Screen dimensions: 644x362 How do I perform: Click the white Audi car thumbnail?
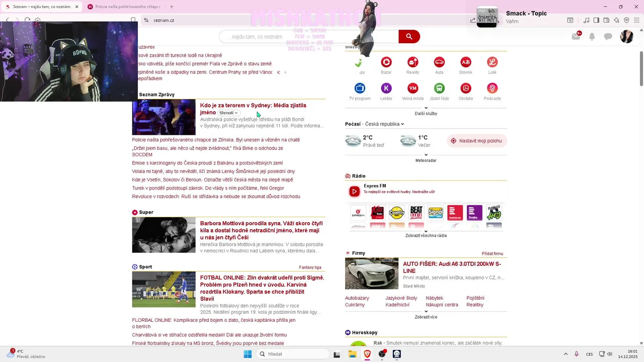[372, 274]
